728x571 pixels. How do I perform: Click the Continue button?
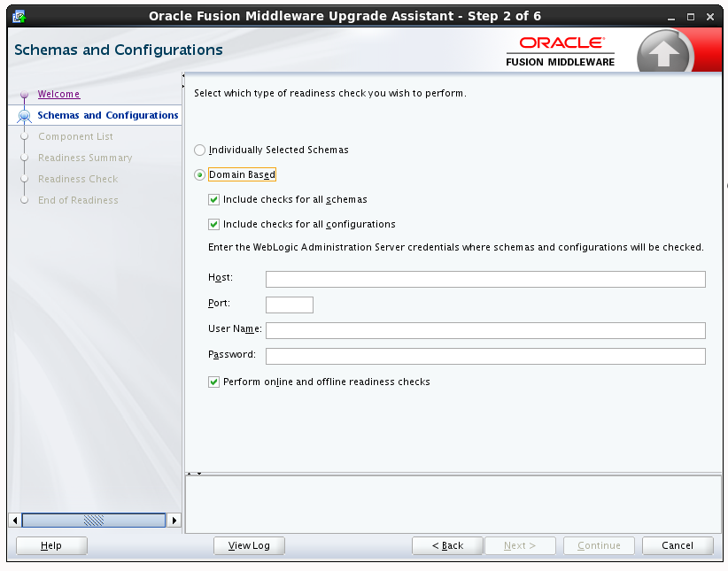tap(599, 546)
